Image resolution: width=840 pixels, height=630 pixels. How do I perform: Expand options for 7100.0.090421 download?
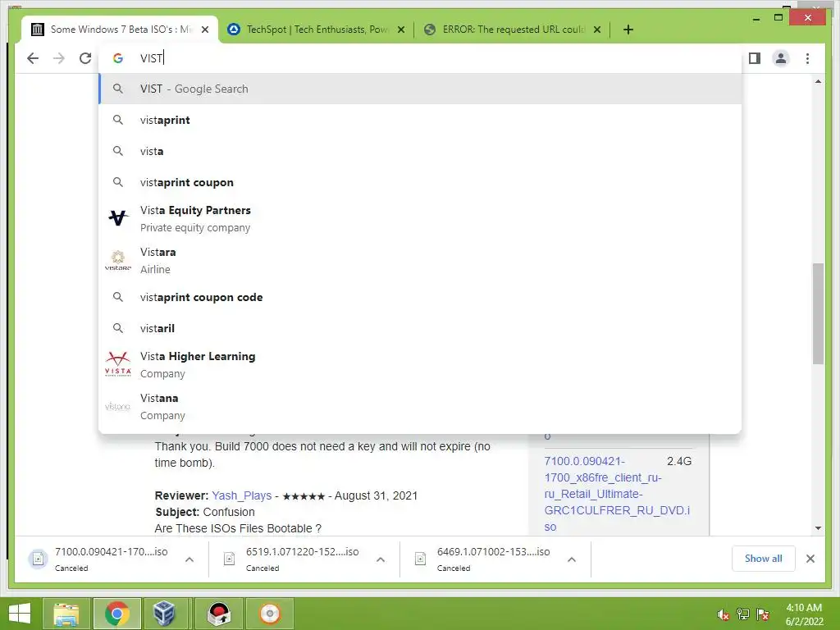tap(189, 559)
